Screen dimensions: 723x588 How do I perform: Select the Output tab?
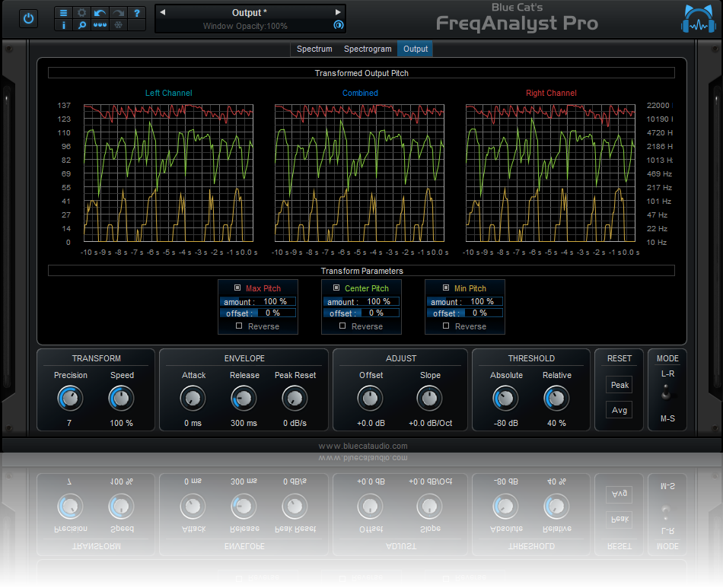coord(416,49)
